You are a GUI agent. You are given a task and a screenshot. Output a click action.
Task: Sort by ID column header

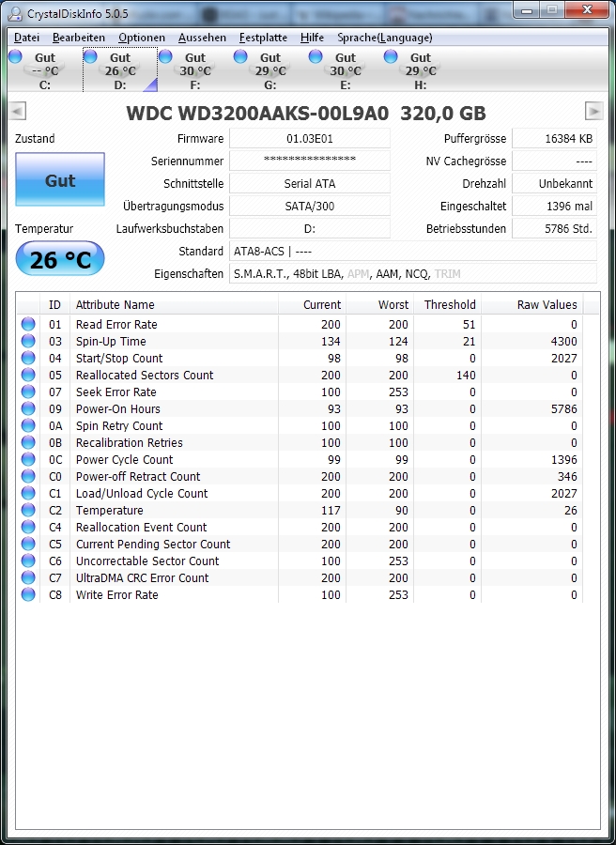(54, 304)
